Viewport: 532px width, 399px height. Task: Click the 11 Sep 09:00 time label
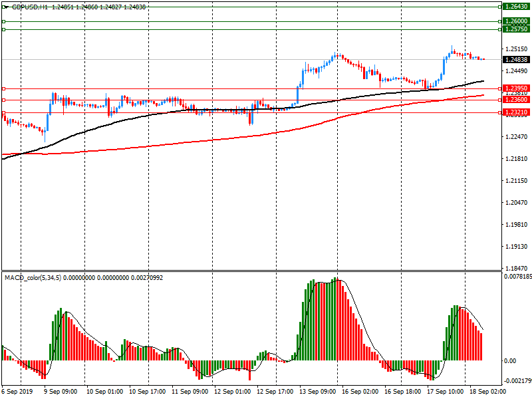[190, 392]
